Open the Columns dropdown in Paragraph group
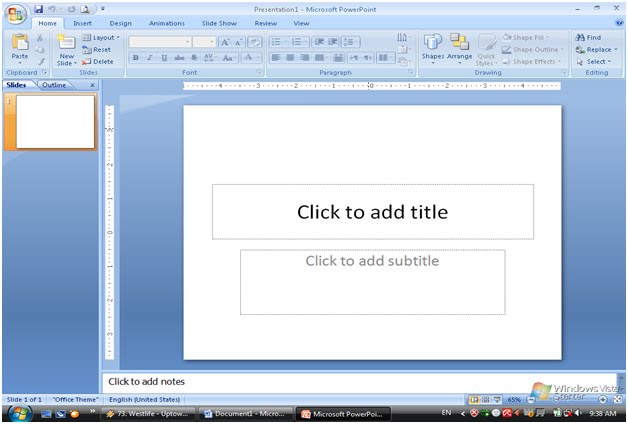The image size is (628, 424). click(385, 58)
